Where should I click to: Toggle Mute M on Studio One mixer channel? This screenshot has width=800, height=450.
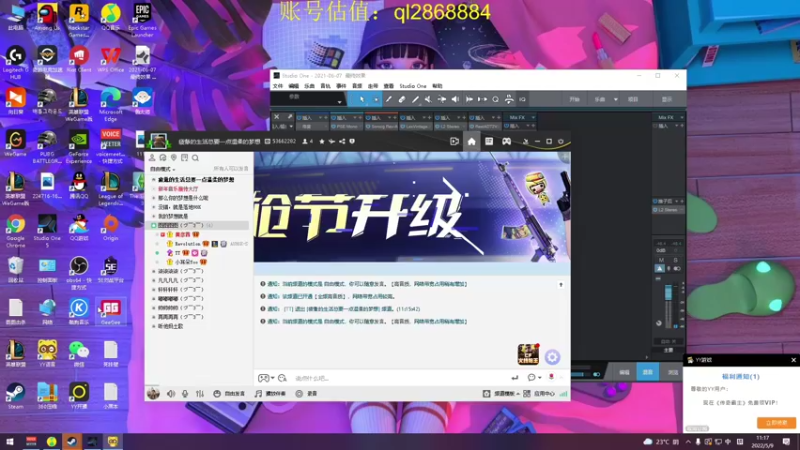(661, 260)
